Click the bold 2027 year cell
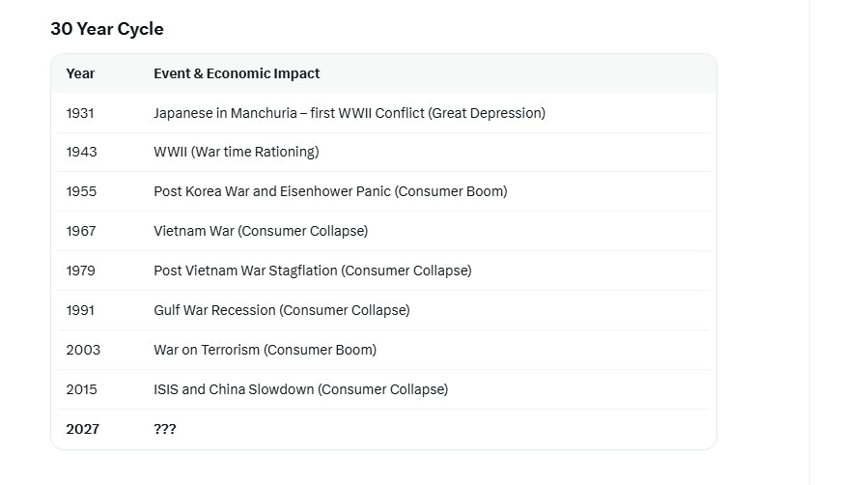Viewport: 868px width, 485px height. click(x=82, y=429)
